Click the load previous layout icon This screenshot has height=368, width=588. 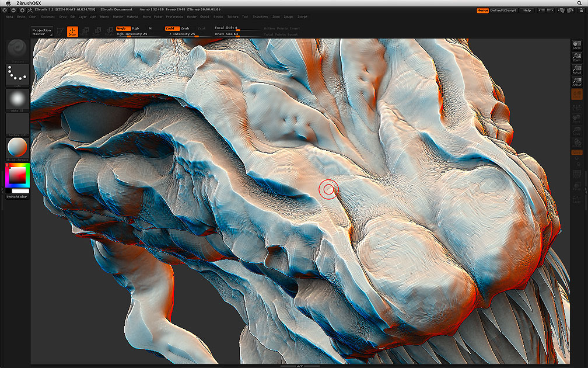coord(561,10)
